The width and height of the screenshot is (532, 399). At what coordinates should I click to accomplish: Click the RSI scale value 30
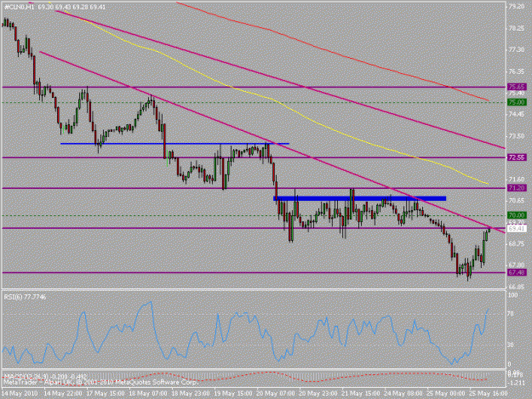tap(510, 345)
